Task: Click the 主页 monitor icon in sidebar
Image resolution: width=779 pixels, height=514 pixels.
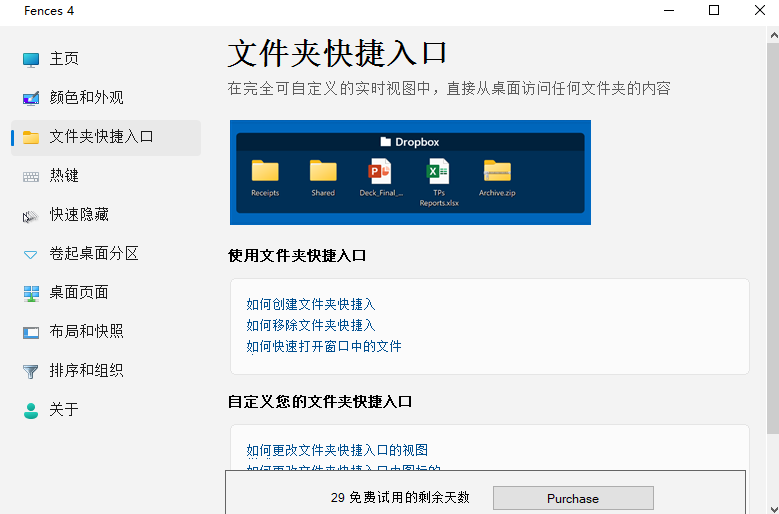Action: (31, 59)
